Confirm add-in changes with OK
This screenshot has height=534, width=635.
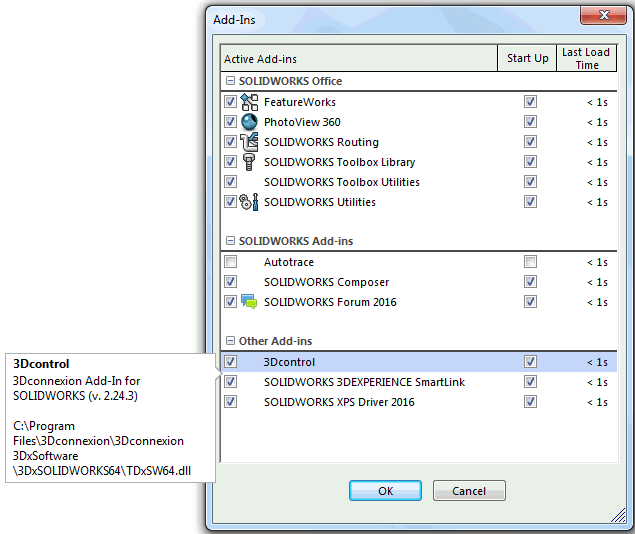click(385, 491)
